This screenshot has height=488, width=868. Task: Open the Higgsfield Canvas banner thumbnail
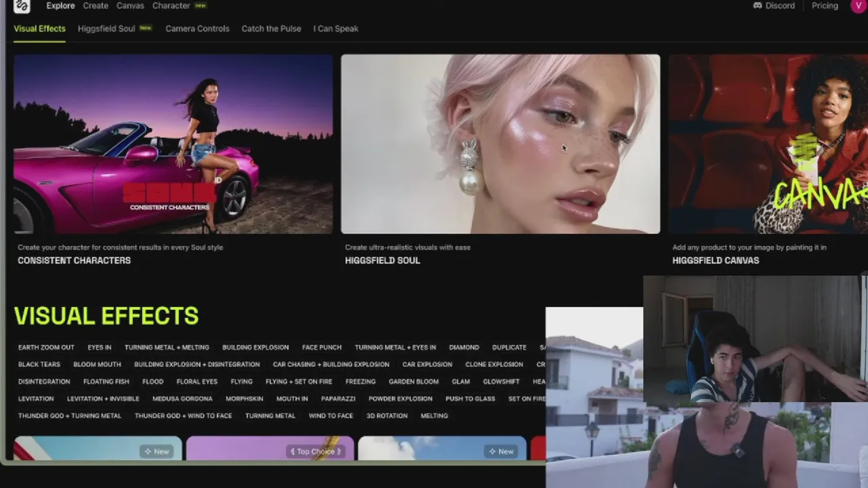(x=768, y=144)
